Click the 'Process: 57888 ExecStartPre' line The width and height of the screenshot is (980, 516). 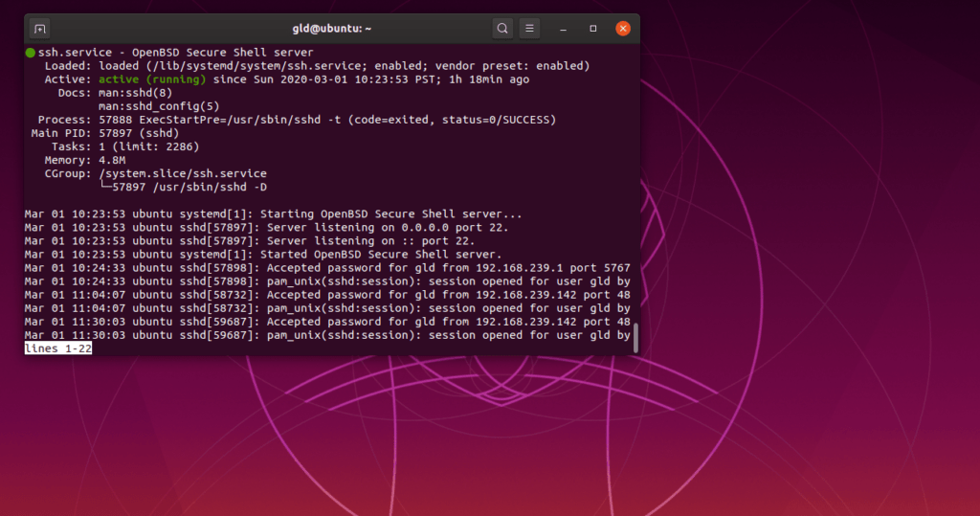(297, 120)
